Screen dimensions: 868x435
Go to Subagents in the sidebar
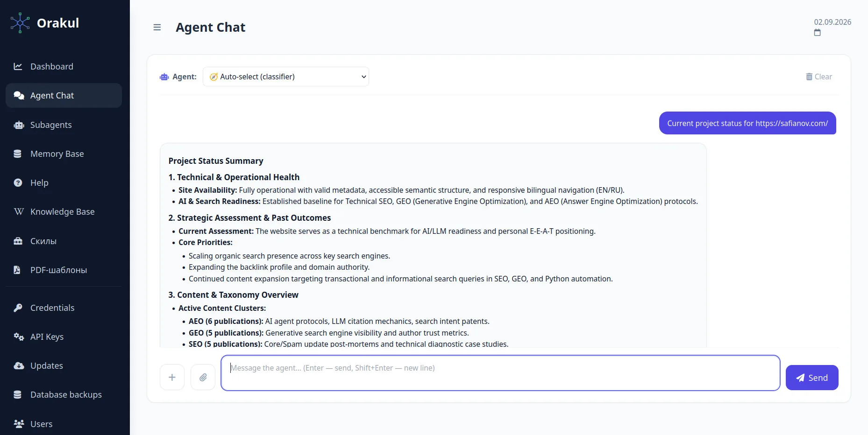click(x=64, y=125)
